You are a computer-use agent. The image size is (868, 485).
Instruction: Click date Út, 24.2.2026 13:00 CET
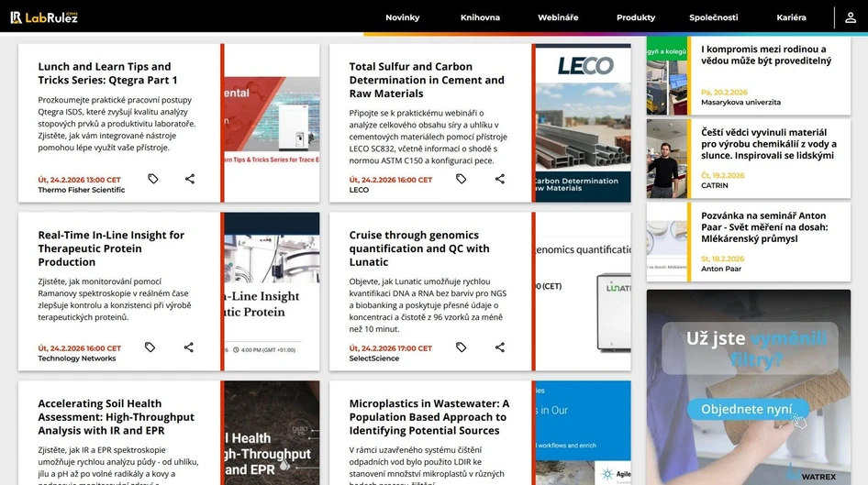79,180
